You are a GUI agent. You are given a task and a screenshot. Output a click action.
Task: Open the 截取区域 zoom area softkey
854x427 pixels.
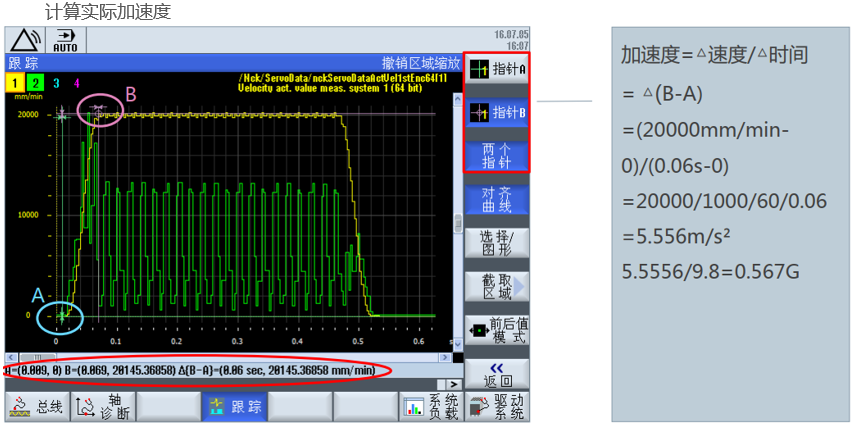pyautogui.click(x=496, y=286)
